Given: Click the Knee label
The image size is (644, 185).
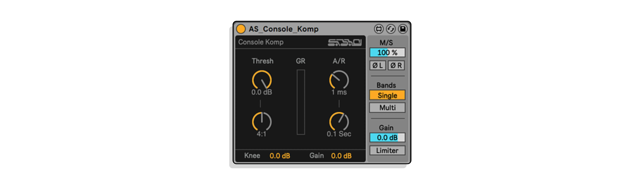Looking at the screenshot, I should 252,156.
